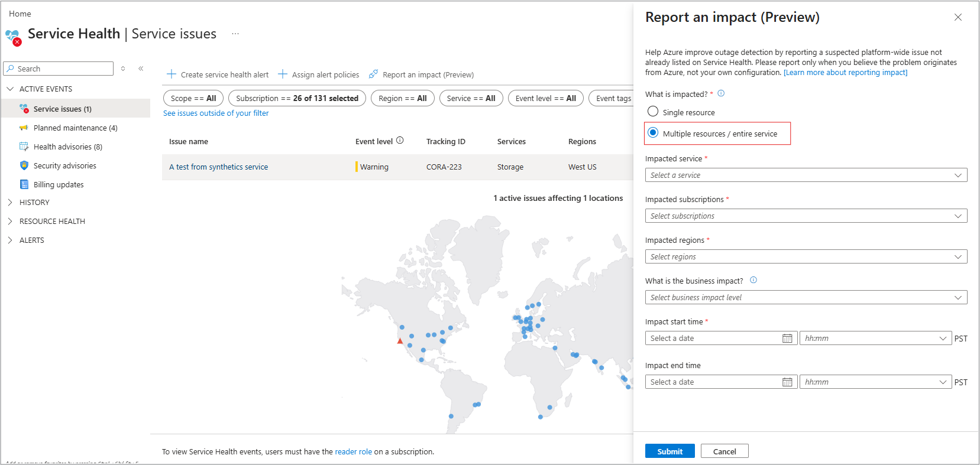The image size is (980, 465).
Task: Click the Create service health alert plus icon
Action: (172, 74)
